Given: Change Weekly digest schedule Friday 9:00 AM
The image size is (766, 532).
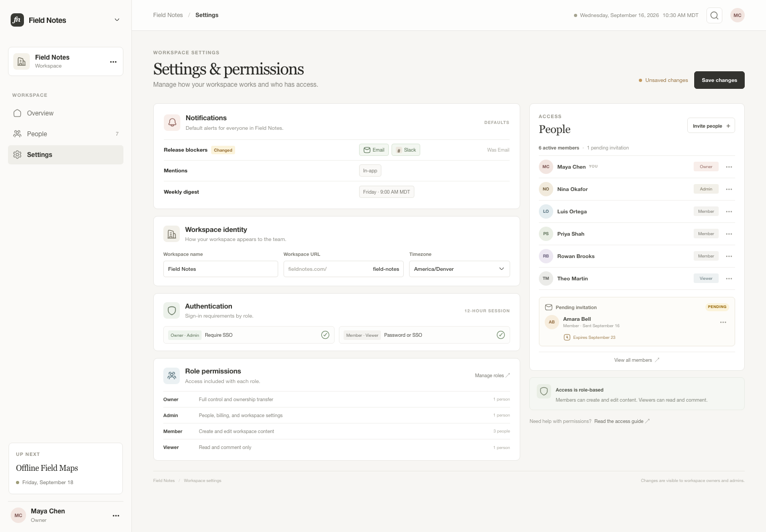Looking at the screenshot, I should coord(387,192).
